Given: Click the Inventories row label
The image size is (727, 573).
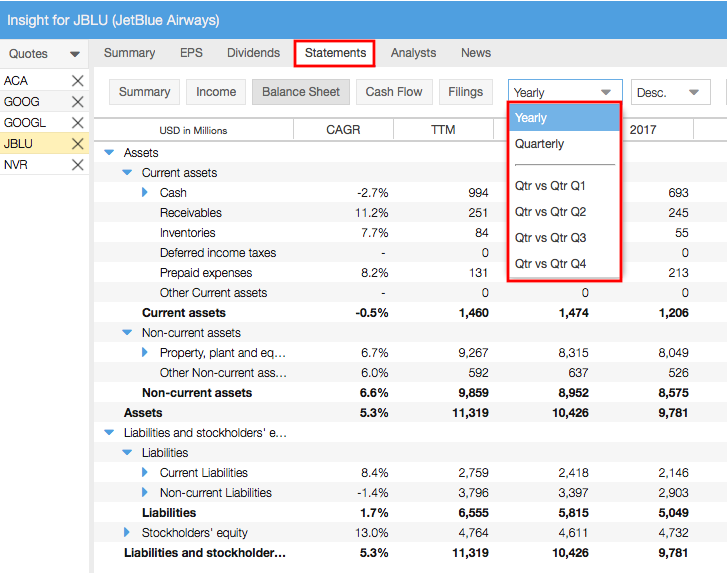Looking at the screenshot, I should point(187,232).
